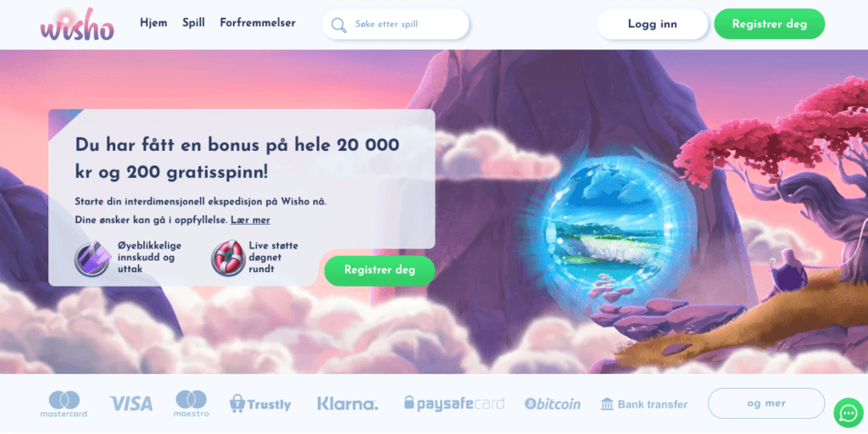Open the Forfremmelser menu item
The height and width of the screenshot is (434, 868).
tap(258, 23)
